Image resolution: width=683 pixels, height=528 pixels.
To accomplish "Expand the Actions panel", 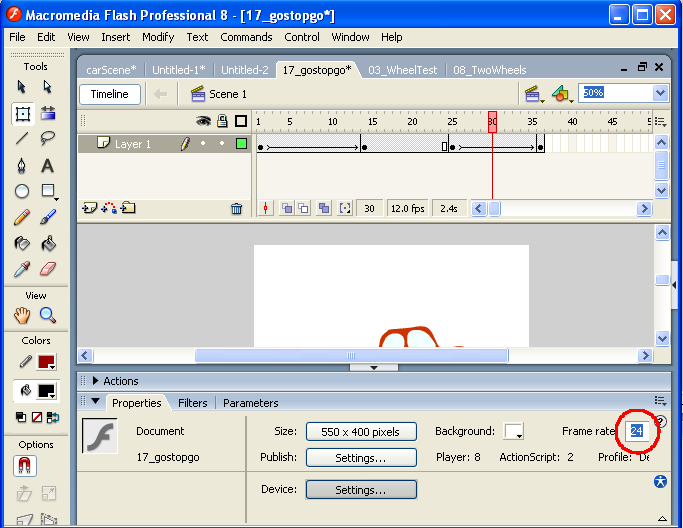I will pyautogui.click(x=96, y=381).
